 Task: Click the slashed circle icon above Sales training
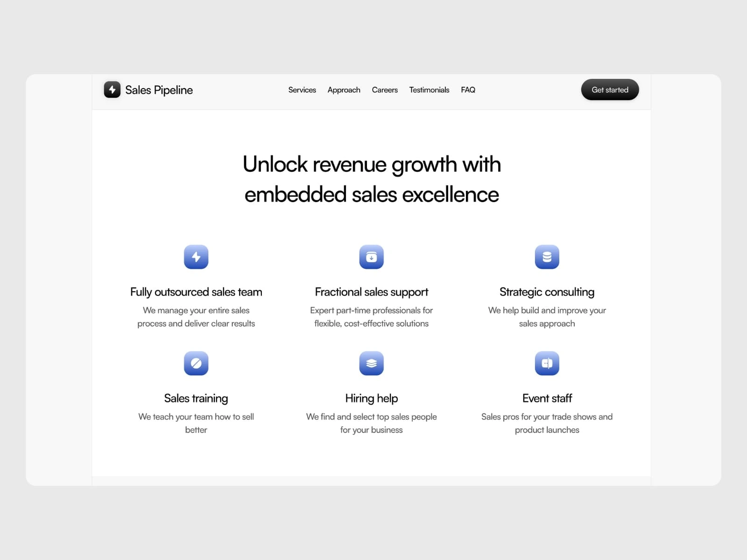[x=196, y=363]
